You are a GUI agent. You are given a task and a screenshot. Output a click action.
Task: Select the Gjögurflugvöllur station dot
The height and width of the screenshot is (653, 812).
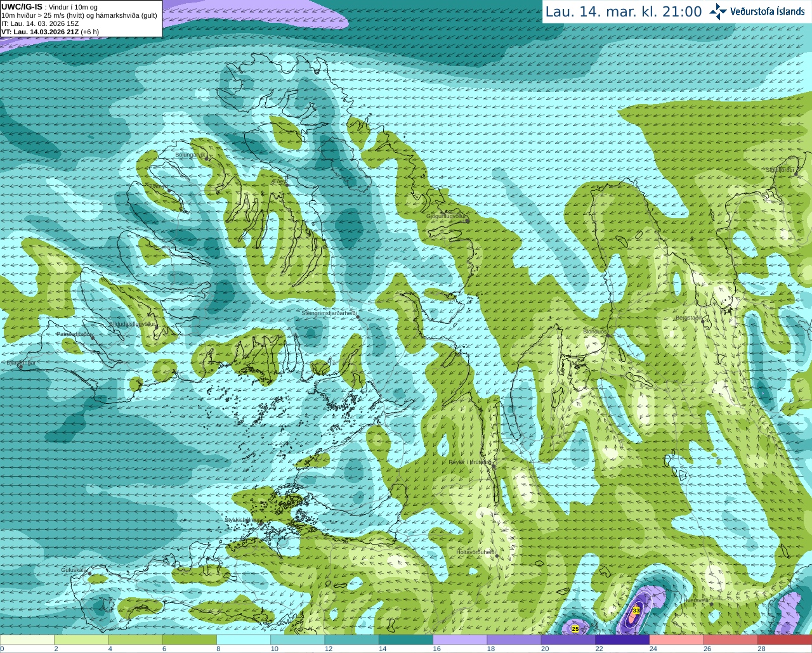(467, 221)
